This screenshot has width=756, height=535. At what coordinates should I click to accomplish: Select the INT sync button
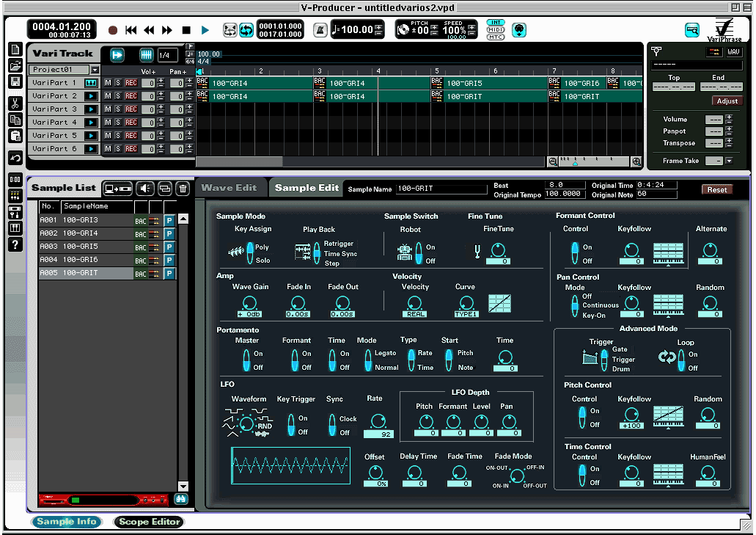[x=495, y=23]
